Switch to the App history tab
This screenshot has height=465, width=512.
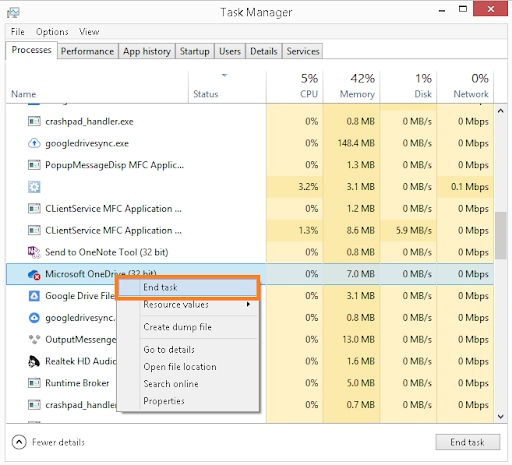coord(147,51)
